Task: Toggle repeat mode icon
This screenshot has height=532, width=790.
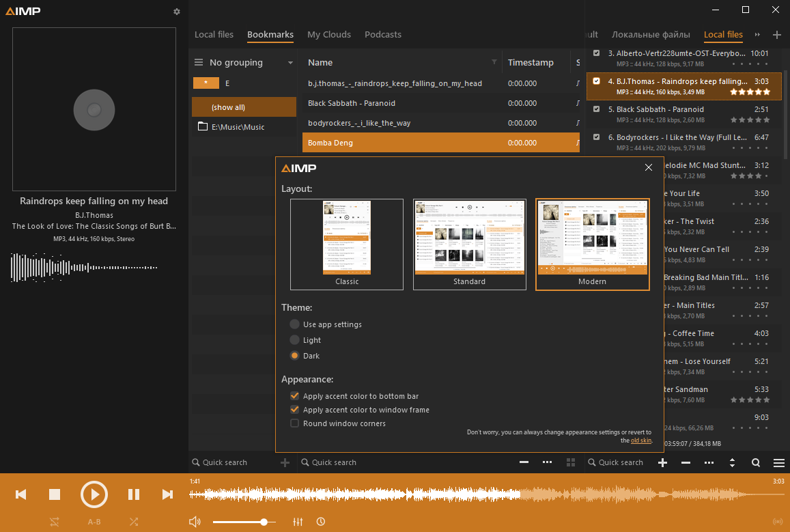Action: 55,522
